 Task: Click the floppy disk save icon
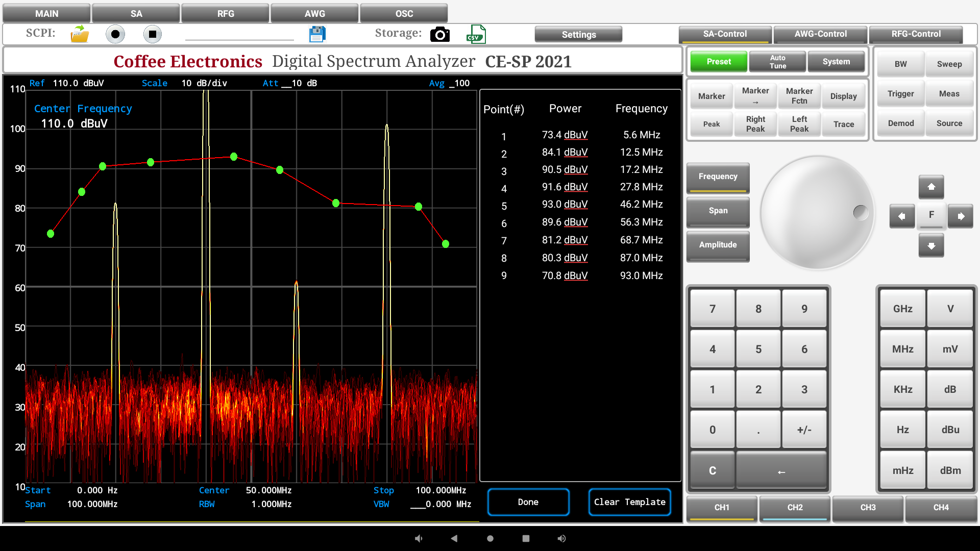pos(317,34)
